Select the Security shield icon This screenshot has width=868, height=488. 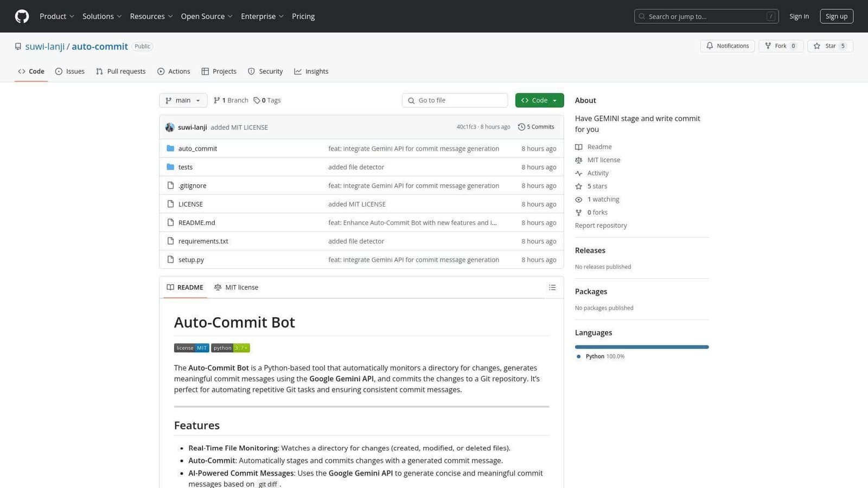[252, 71]
